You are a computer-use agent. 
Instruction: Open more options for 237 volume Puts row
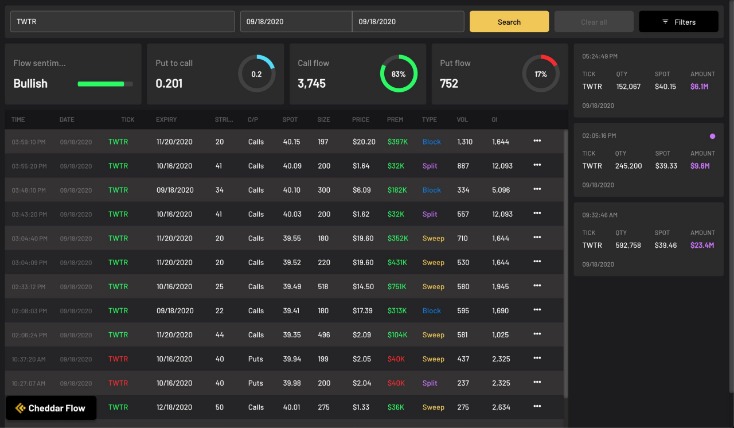tap(537, 382)
